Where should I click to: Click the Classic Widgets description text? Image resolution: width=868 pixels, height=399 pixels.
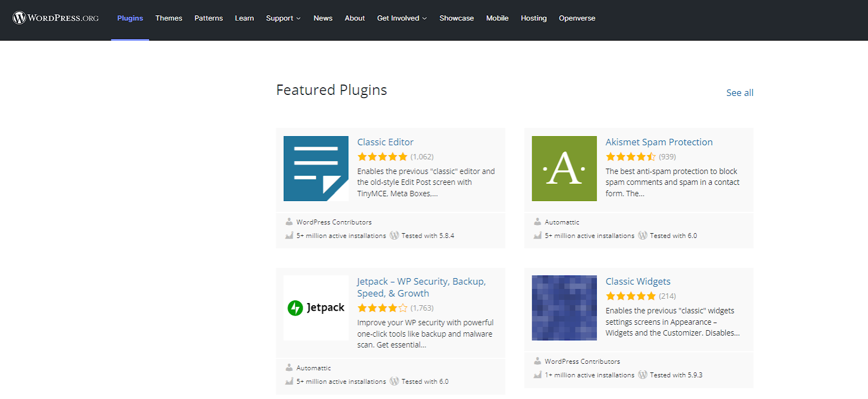[673, 321]
